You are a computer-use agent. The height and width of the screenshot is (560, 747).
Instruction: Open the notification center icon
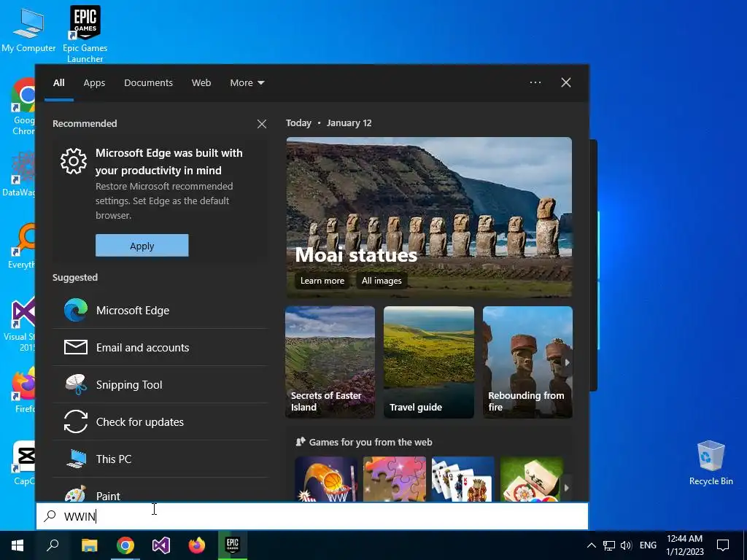[x=723, y=545]
